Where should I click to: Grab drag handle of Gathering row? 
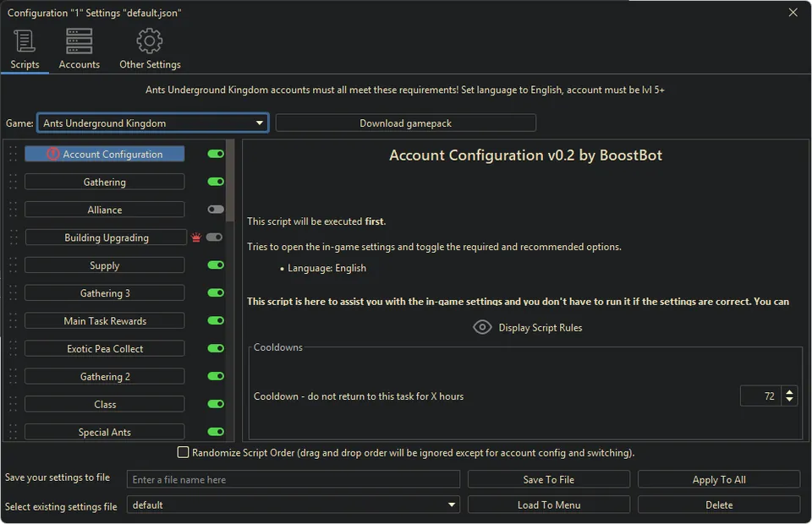click(13, 182)
